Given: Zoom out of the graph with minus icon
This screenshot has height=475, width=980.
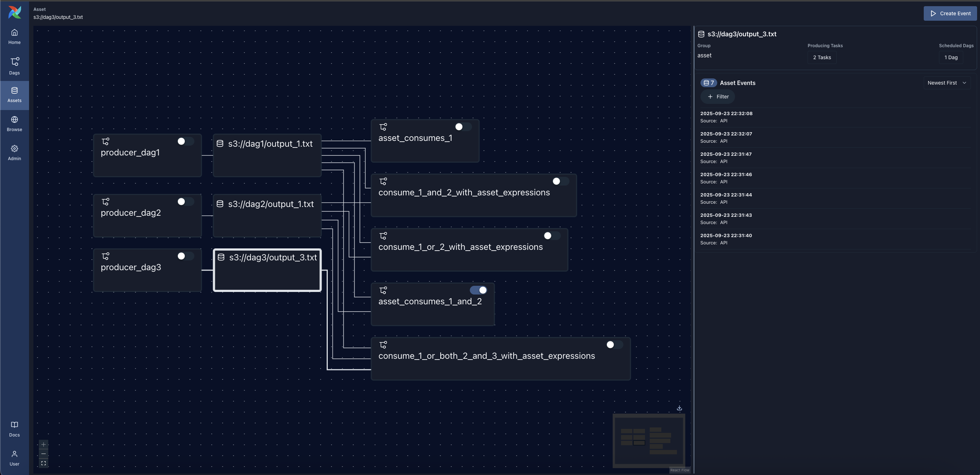Looking at the screenshot, I should click(x=43, y=454).
